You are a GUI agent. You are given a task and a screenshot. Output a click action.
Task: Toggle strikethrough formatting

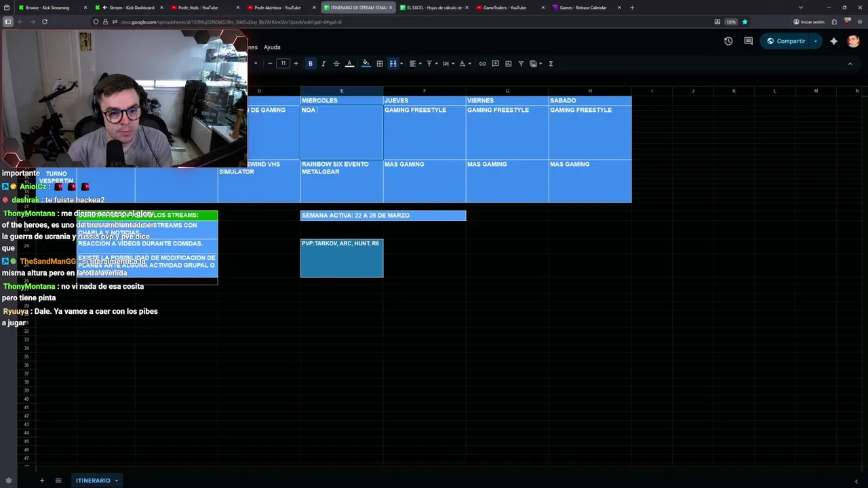pyautogui.click(x=336, y=64)
